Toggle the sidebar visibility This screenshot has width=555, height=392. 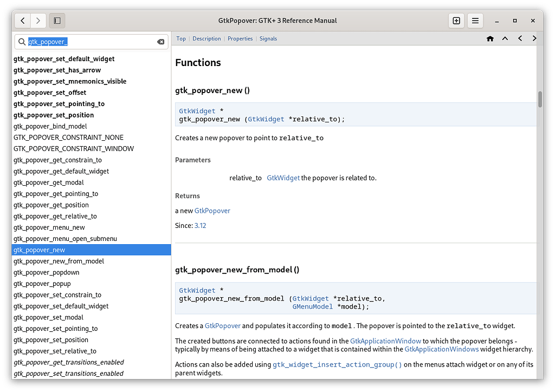coord(57,21)
